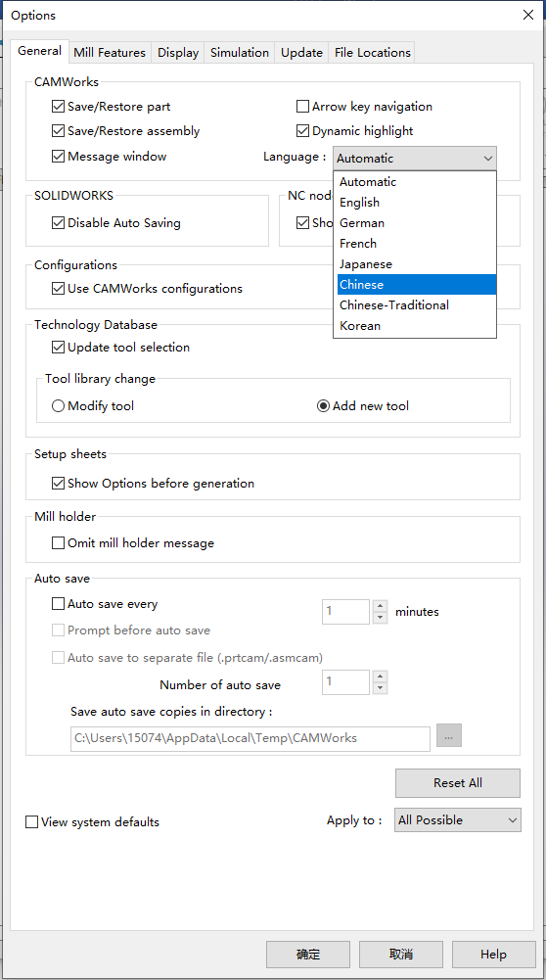The height and width of the screenshot is (980, 546).
Task: Open Help for options
Action: pos(493,955)
